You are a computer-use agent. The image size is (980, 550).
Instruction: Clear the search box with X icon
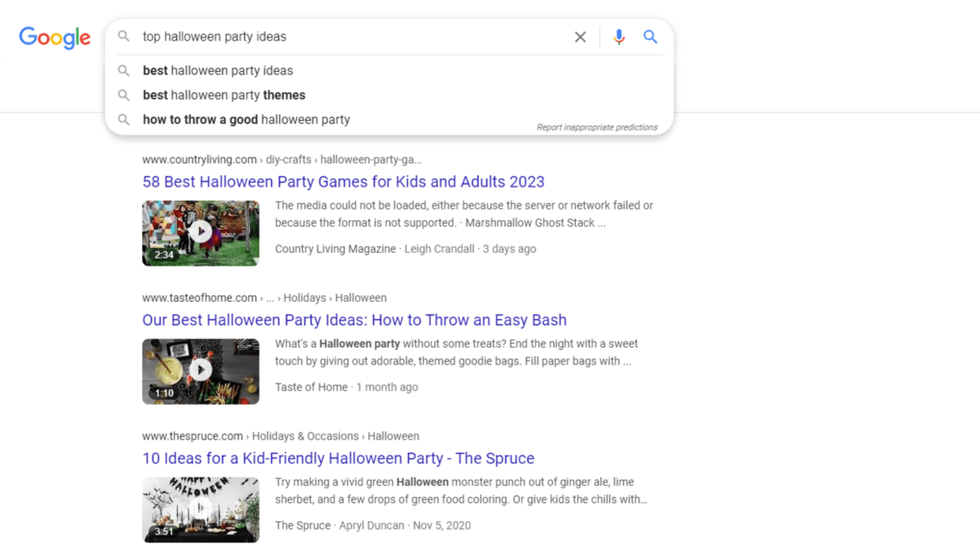[x=580, y=37]
